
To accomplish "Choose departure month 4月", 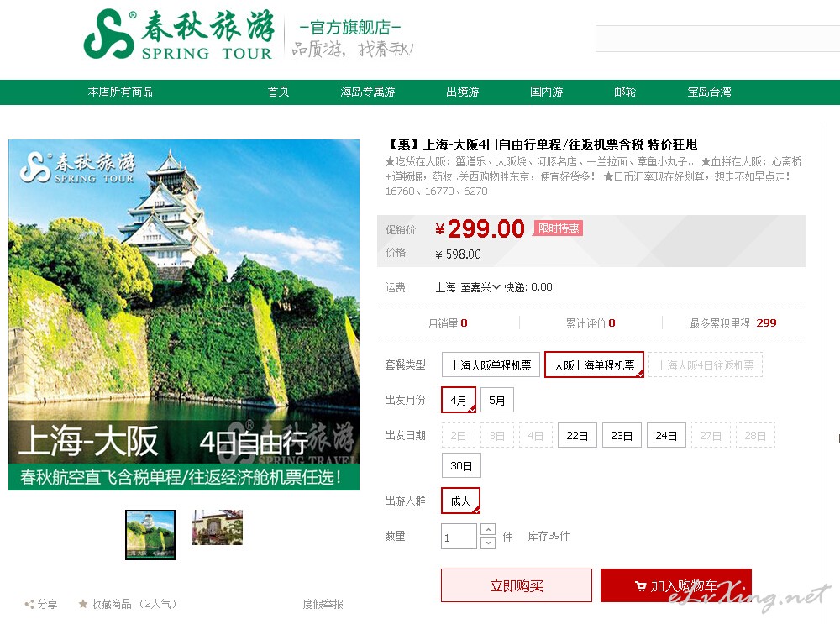I will 459,400.
